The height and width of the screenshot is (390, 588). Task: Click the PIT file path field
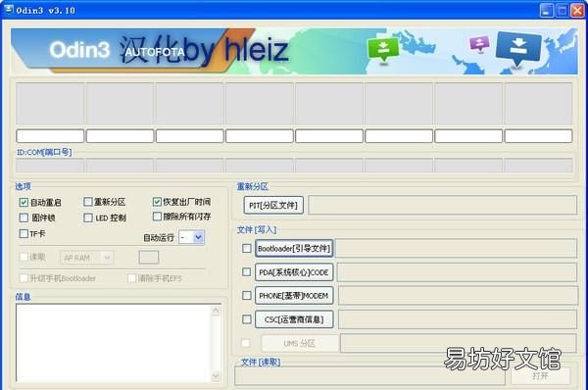pyautogui.click(x=442, y=205)
